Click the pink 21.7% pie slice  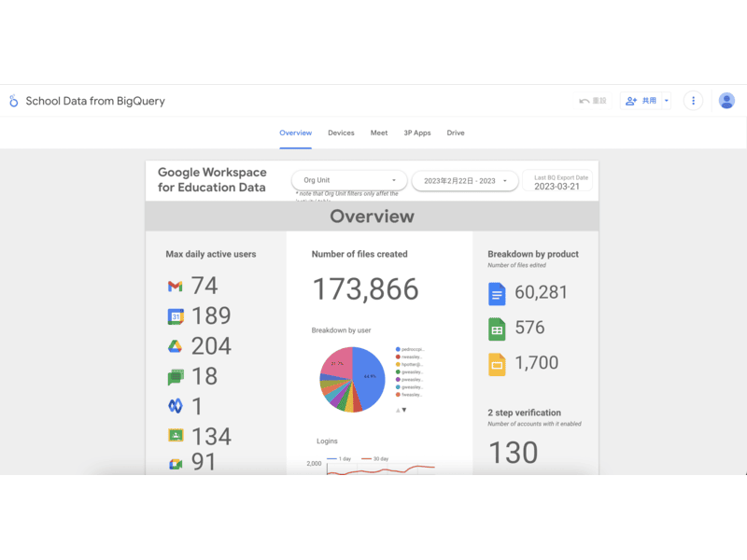click(337, 363)
